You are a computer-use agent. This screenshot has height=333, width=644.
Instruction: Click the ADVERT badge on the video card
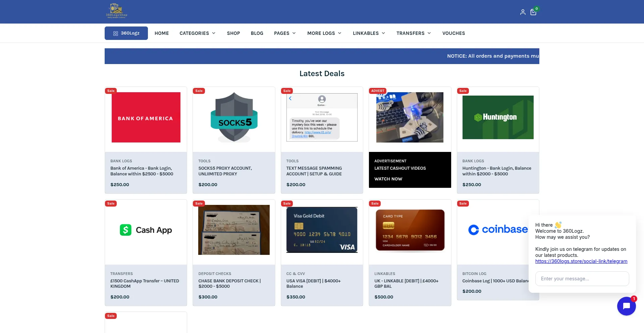pyautogui.click(x=378, y=91)
